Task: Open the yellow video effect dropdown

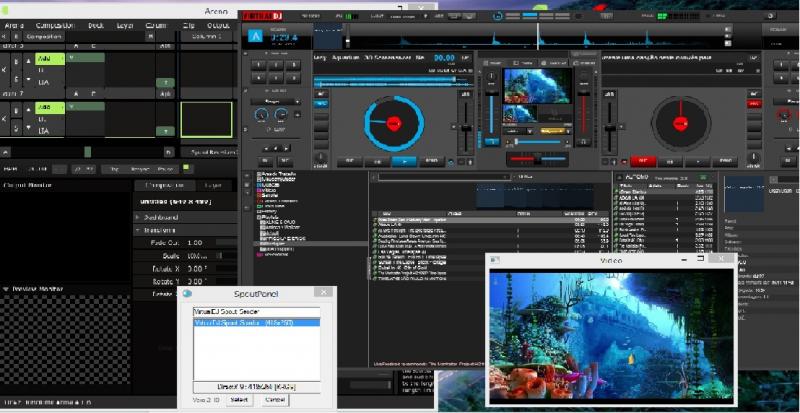Action: point(556,131)
